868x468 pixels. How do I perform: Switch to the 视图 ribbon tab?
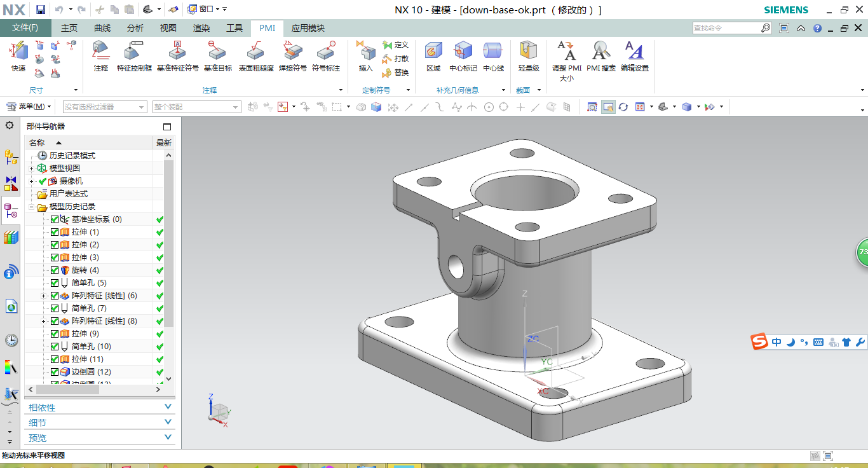(168, 28)
